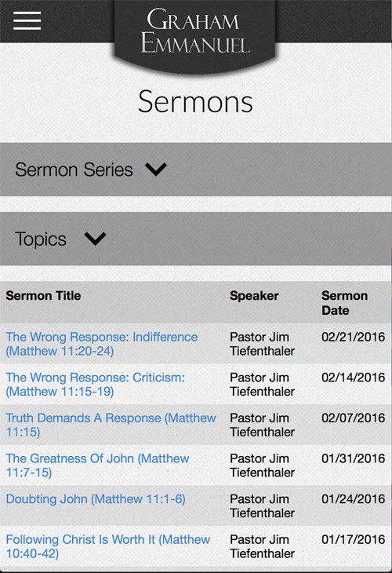Click the Sermon Date column header
Screen dimensions: 392x573
(344, 303)
